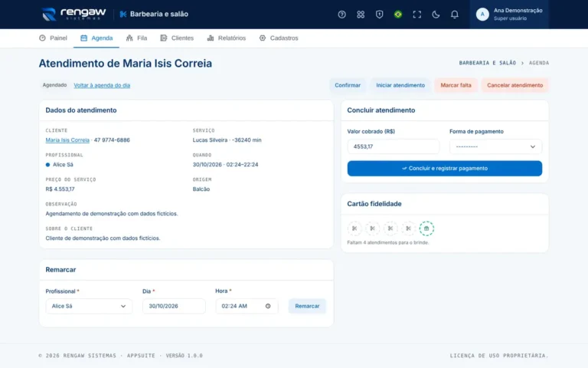This screenshot has width=588, height=368.
Task: Click the R$ 4.553,17 price value
Action: (60, 189)
